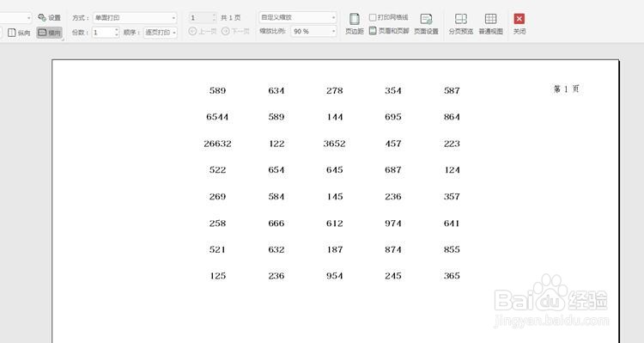Click cell value 125
This screenshot has height=343, width=644.
tap(217, 276)
